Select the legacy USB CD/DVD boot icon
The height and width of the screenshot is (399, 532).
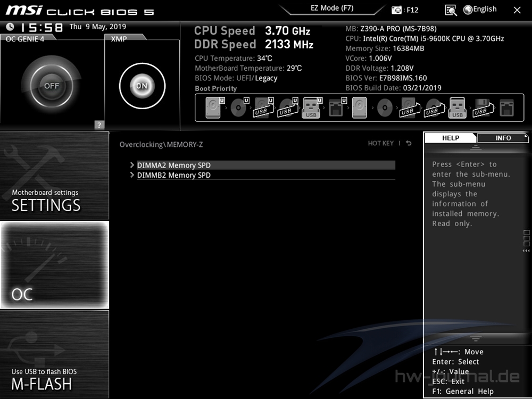click(x=434, y=107)
